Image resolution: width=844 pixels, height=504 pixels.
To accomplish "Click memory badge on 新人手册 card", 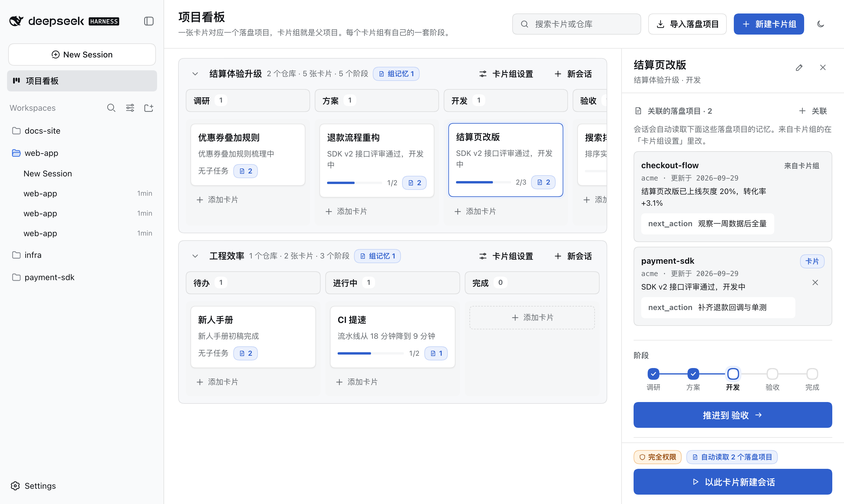I will pyautogui.click(x=246, y=353).
